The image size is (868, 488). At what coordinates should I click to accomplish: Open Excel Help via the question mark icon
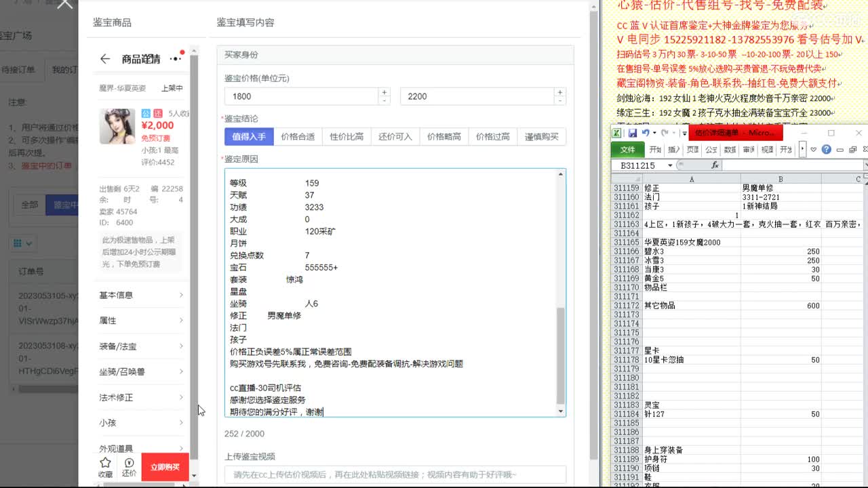[826, 150]
